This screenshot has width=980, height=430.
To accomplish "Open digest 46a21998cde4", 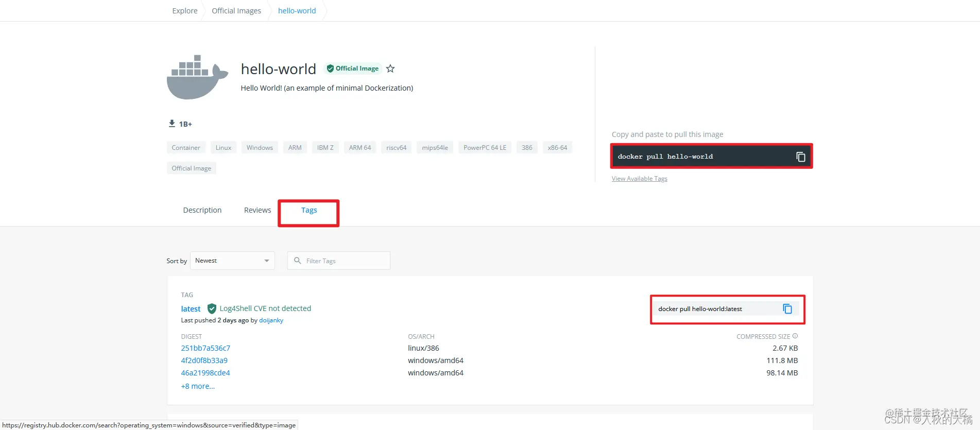I will pyautogui.click(x=205, y=373).
